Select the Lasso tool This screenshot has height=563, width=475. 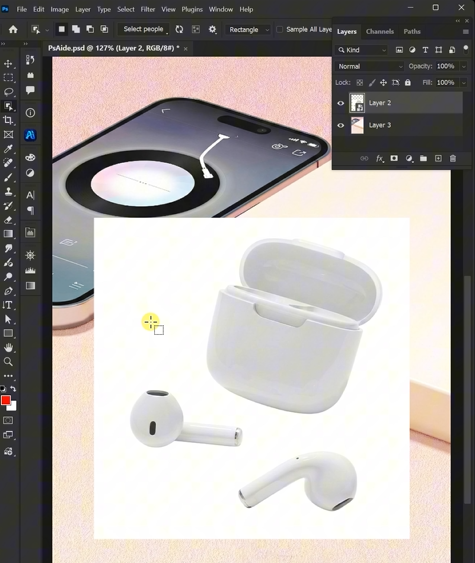click(8, 92)
